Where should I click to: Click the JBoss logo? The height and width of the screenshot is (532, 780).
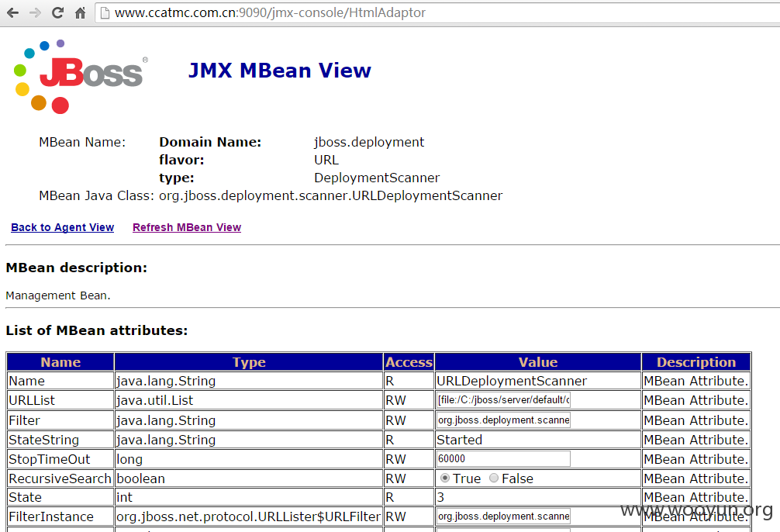point(81,76)
